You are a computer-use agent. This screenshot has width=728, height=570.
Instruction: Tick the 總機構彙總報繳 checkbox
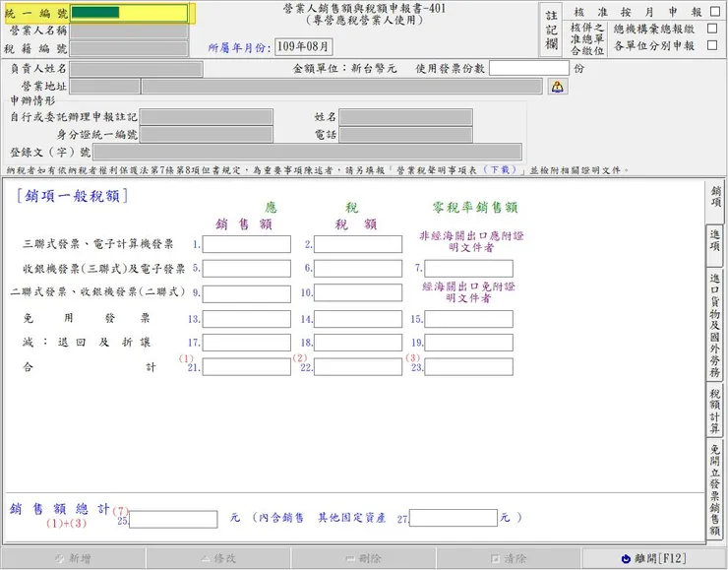pyautogui.click(x=712, y=29)
